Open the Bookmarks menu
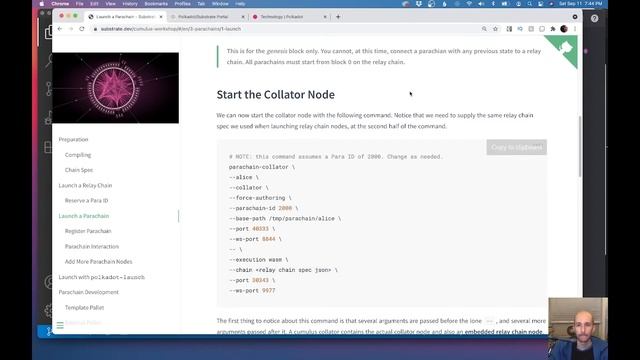This screenshot has width=640, height=360. point(156,4)
